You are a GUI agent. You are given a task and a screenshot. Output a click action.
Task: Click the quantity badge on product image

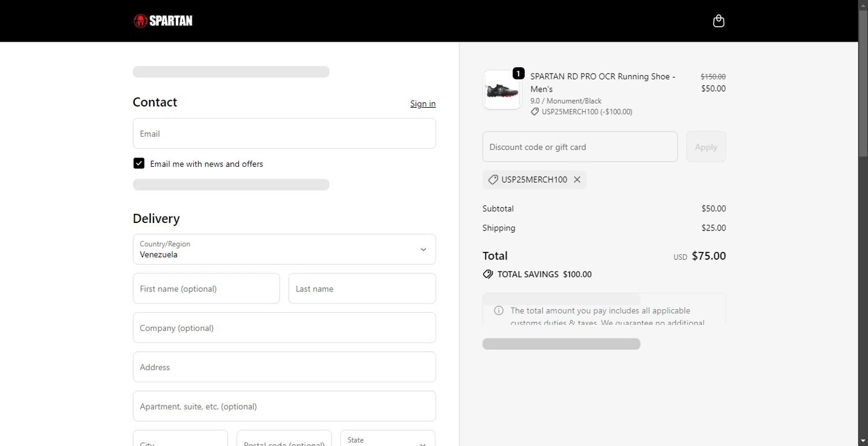coord(518,74)
